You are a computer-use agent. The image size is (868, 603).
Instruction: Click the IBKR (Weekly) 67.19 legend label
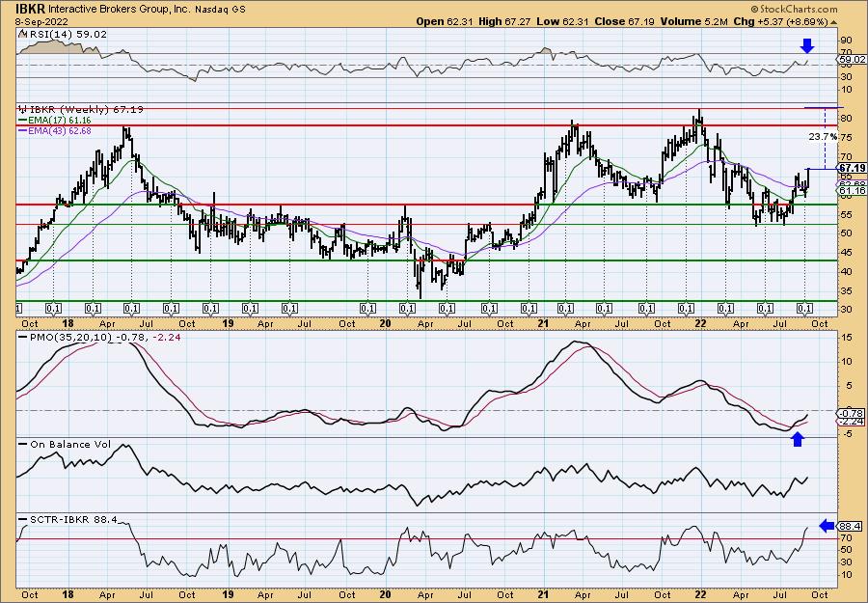click(x=85, y=110)
